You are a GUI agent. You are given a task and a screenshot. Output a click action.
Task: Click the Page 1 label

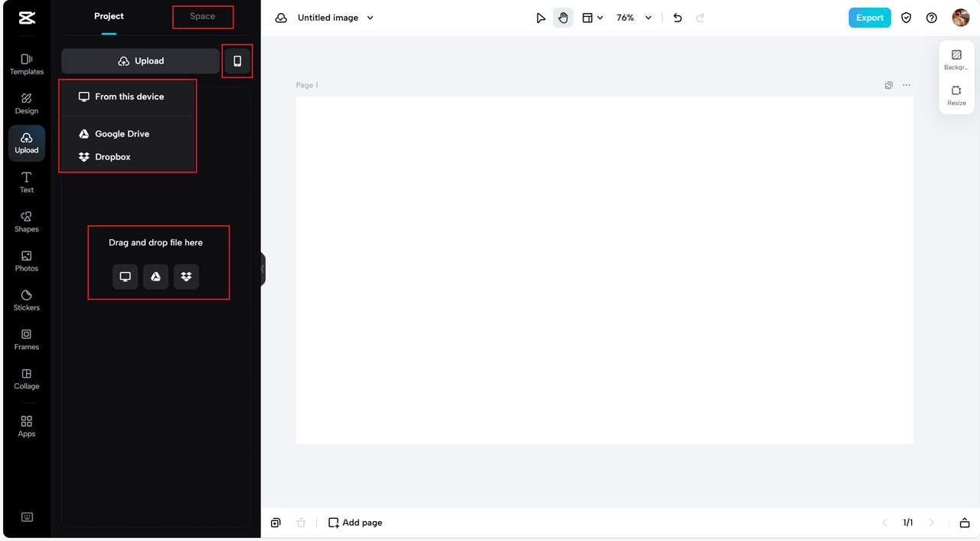tap(307, 85)
